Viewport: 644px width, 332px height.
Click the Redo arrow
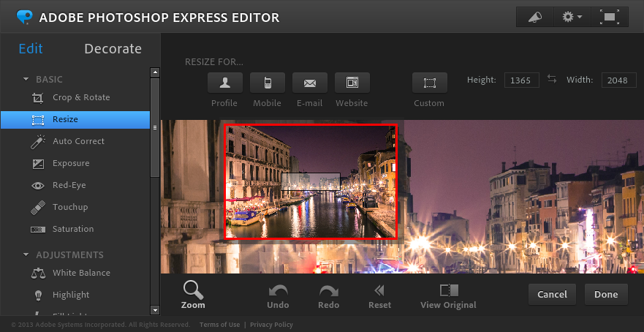click(x=328, y=291)
